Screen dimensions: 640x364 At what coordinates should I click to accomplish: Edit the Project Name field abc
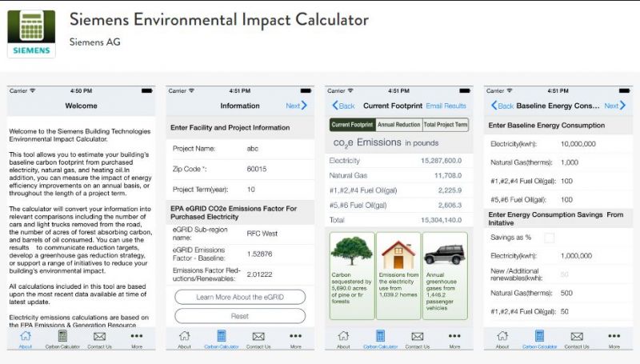[253, 149]
